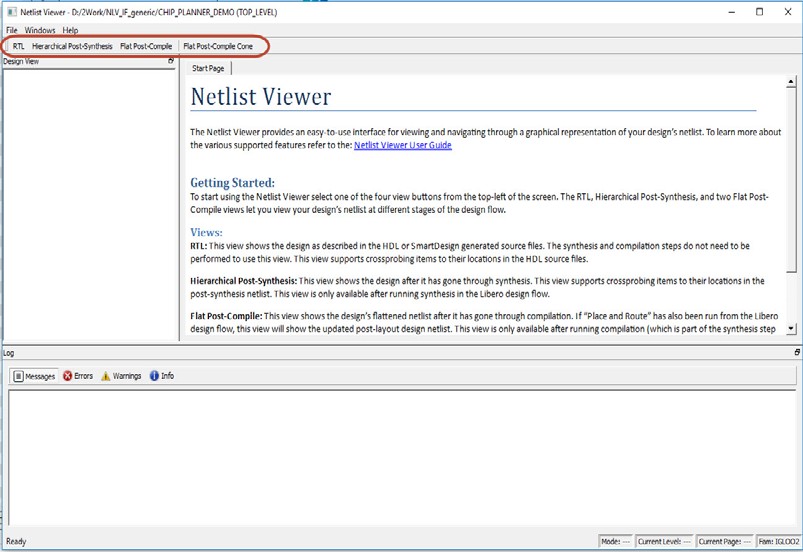This screenshot has width=803, height=552.
Task: Click the Netlist Viewer app icon in title bar
Action: pyautogui.click(x=10, y=11)
